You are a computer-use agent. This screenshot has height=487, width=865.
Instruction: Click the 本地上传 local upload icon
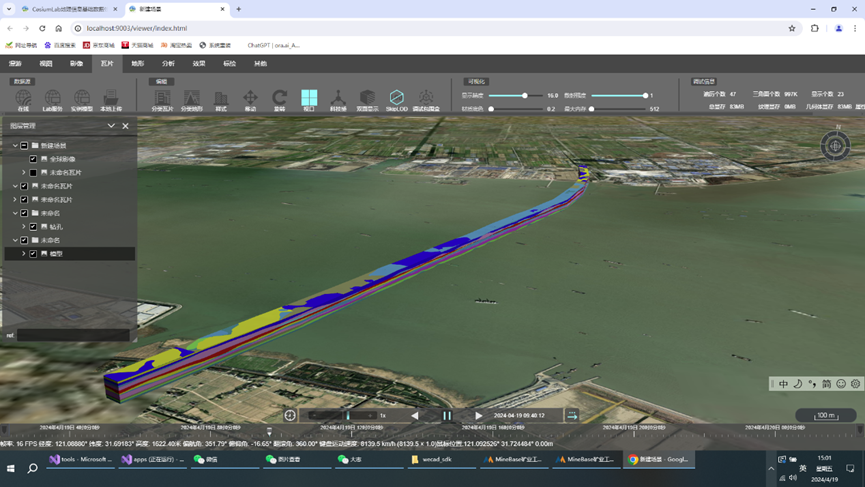(x=111, y=98)
